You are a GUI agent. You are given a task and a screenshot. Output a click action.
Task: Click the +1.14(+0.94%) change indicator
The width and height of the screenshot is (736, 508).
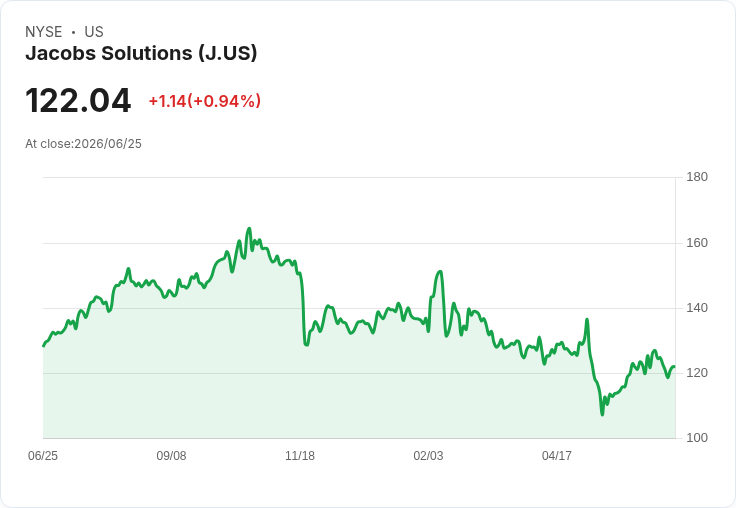205,101
